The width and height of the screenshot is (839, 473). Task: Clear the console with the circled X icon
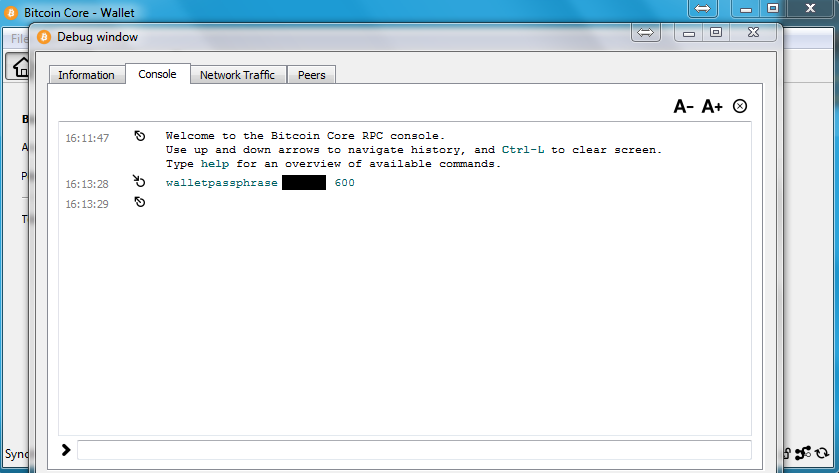740,106
